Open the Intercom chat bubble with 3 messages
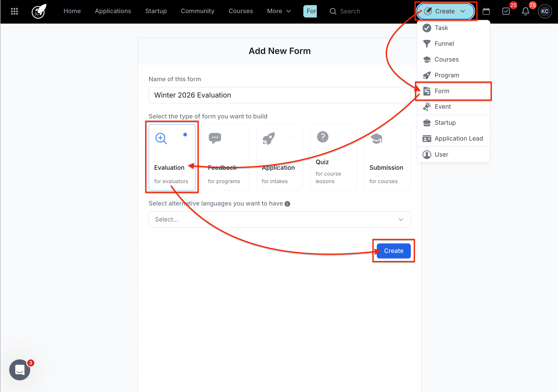 click(19, 370)
